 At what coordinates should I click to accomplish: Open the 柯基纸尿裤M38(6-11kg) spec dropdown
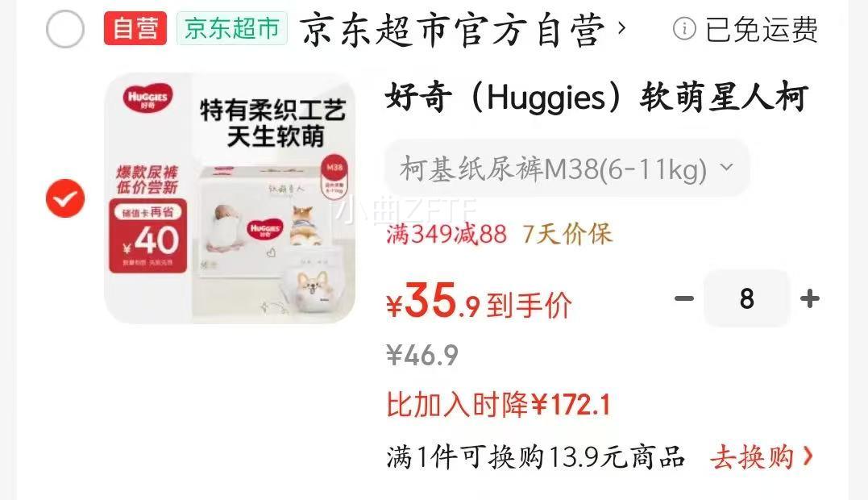[567, 168]
